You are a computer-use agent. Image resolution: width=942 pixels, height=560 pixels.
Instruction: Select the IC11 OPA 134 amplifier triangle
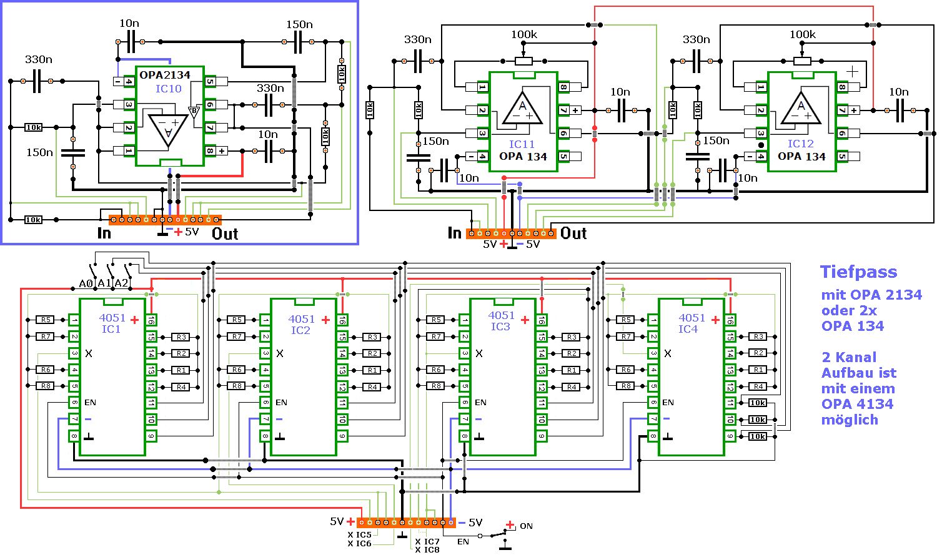(522, 109)
